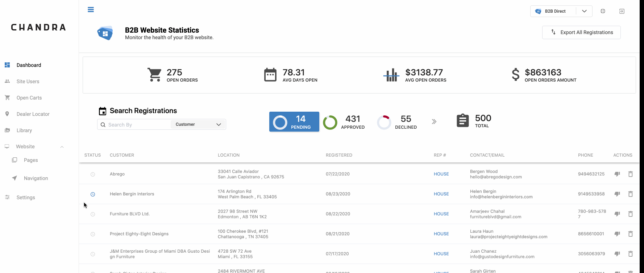Toggle the status clock icon for Abrego
This screenshot has width=644, height=273.
point(93,174)
